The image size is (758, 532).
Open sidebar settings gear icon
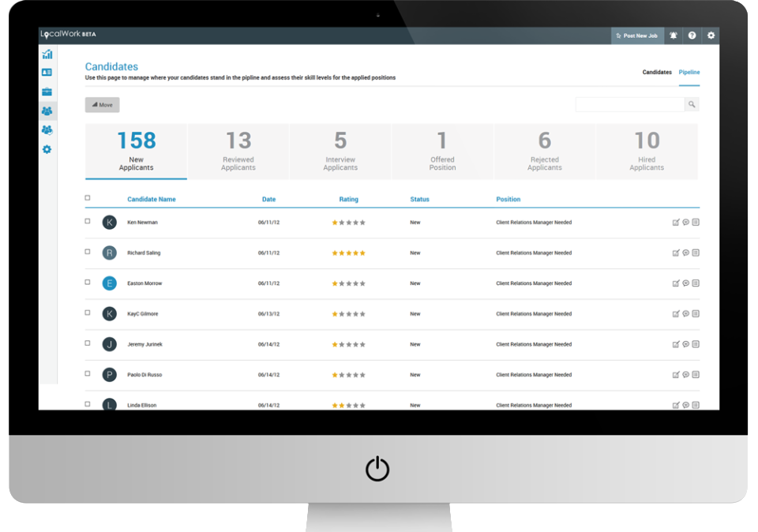tap(47, 148)
